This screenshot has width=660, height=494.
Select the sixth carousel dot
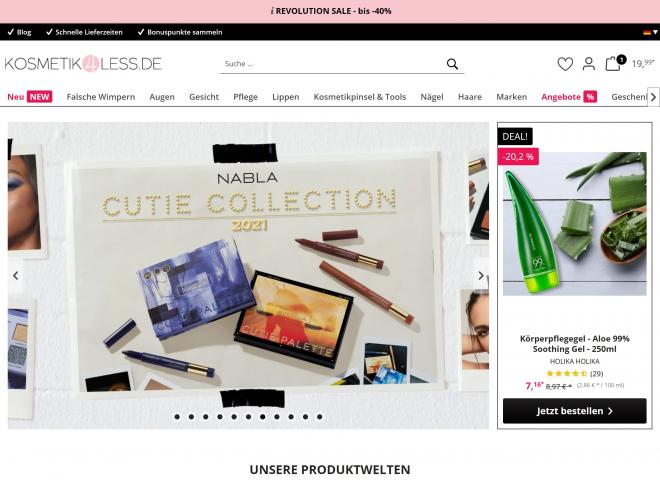[x=248, y=417]
